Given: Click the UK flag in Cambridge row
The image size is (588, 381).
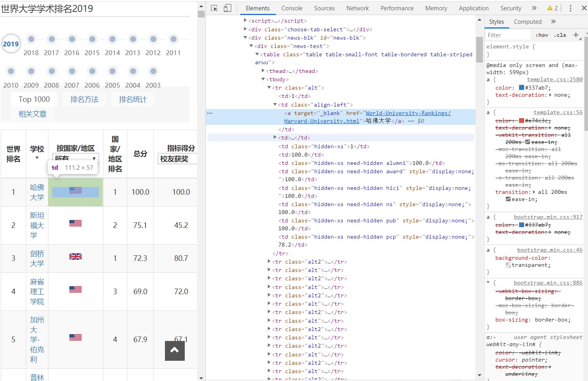Looking at the screenshot, I should pos(75,257).
